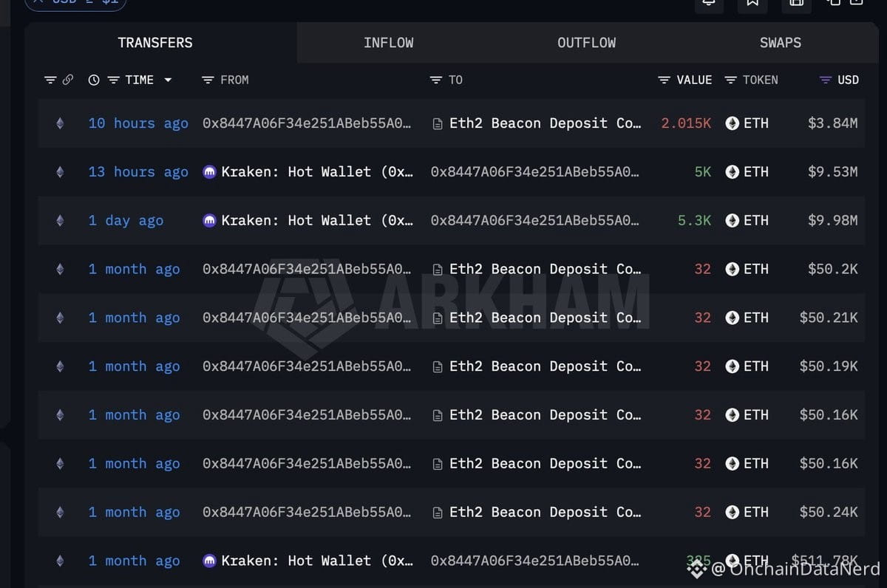Open the 0x8447A06F34e... recipient in the 1 day ago row
Image resolution: width=887 pixels, height=588 pixels.
coord(535,221)
